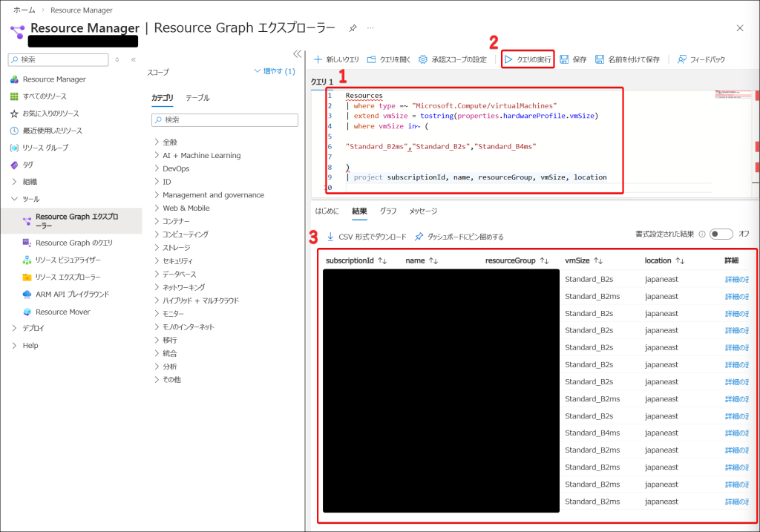Click the Run Query play icon
This screenshot has height=532, width=760.
tap(509, 59)
